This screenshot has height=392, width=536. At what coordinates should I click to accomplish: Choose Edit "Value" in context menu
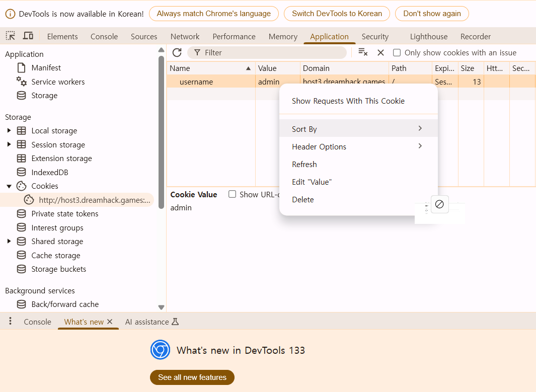[358, 182]
